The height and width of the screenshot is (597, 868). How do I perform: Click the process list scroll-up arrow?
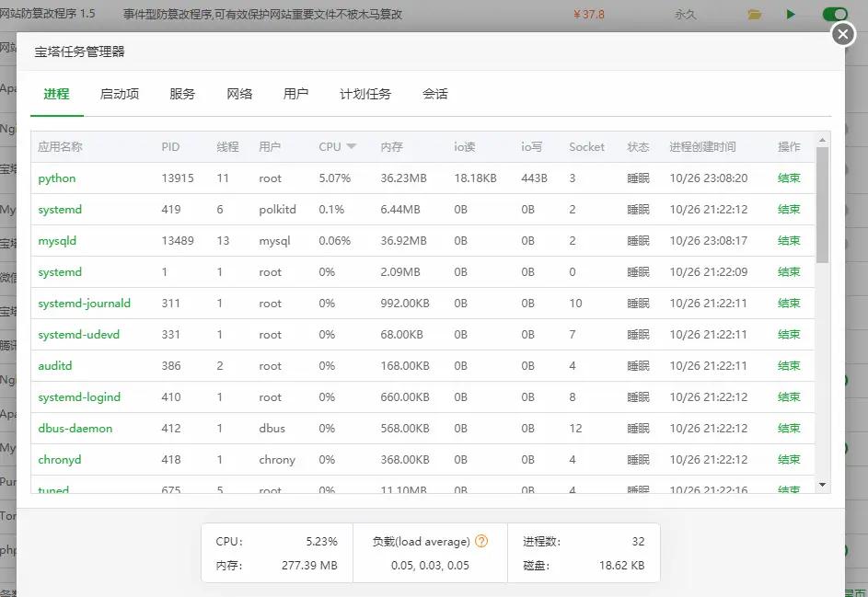[x=823, y=139]
